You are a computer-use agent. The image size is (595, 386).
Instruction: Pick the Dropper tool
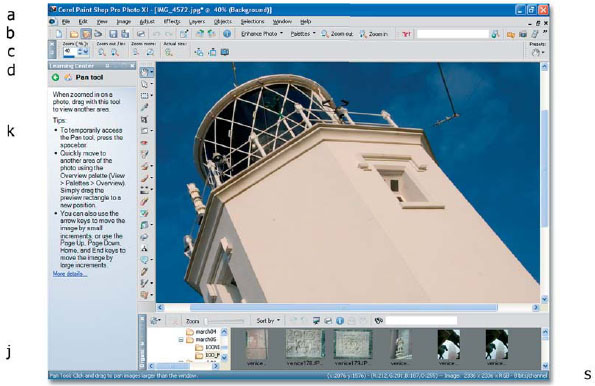144,107
